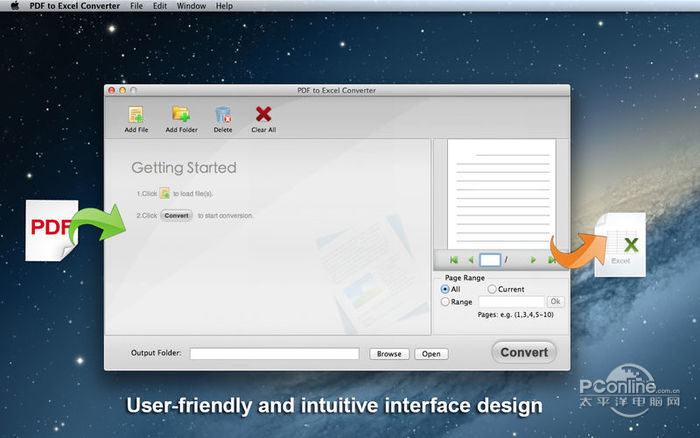
Task: Click the document preview thumbnail
Action: [502, 194]
